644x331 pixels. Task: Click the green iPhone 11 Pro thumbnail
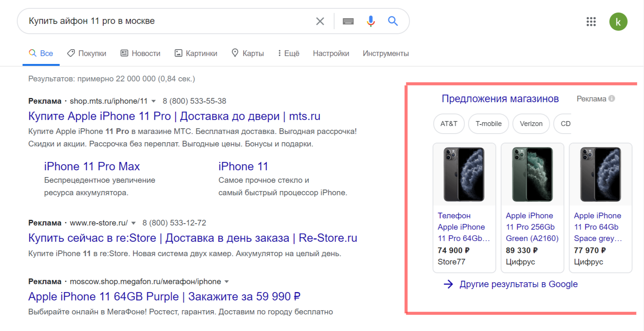point(532,174)
